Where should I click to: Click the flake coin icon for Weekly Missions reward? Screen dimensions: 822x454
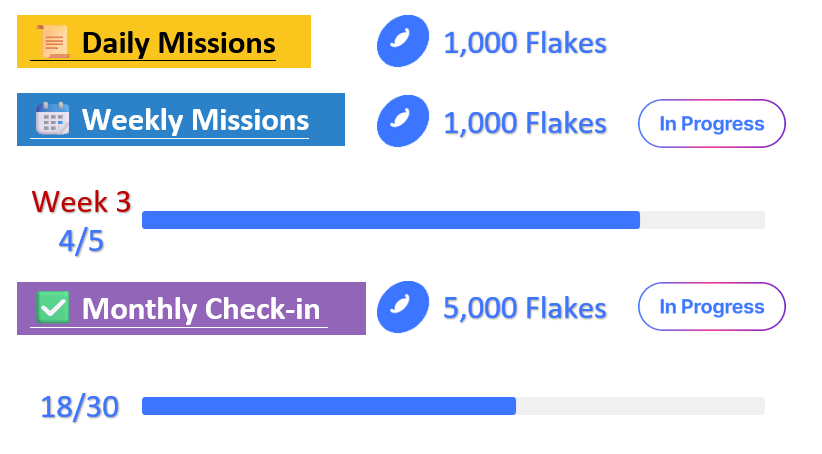coord(402,122)
